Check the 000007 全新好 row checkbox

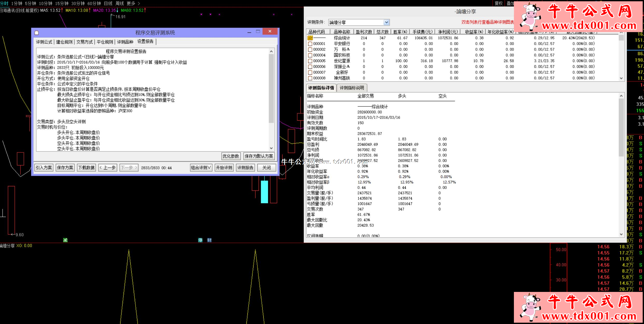click(310, 72)
